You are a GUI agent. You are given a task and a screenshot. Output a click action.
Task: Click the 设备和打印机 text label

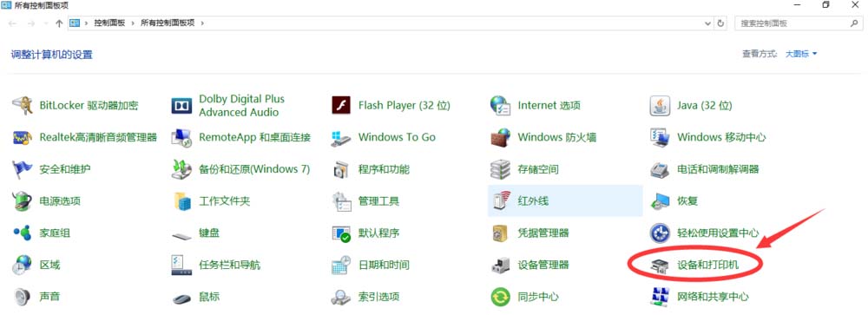coord(707,266)
